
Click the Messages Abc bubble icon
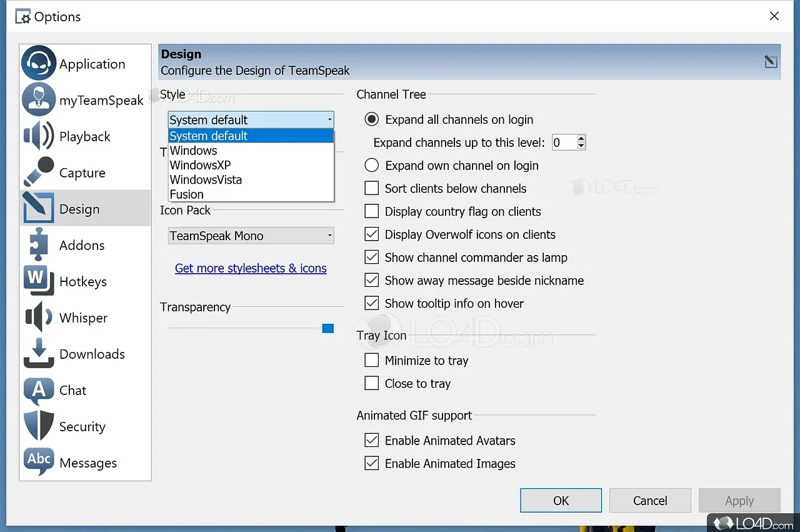pos(39,463)
